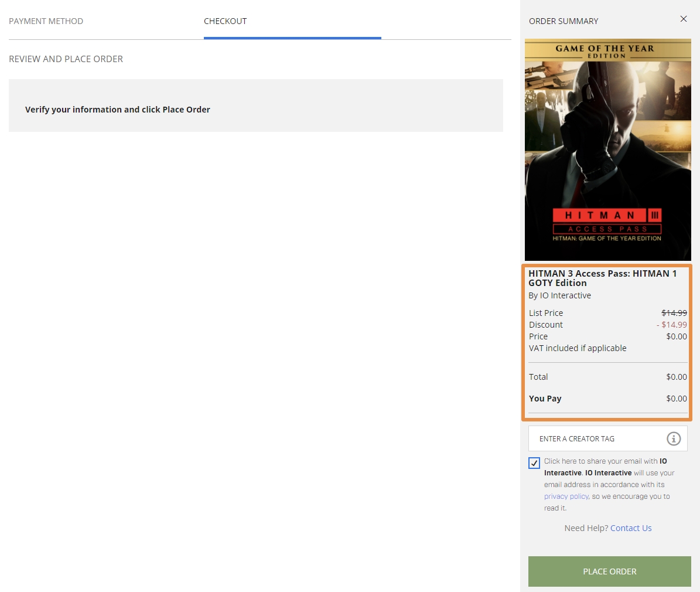Click the creator tag info icon

point(673,439)
